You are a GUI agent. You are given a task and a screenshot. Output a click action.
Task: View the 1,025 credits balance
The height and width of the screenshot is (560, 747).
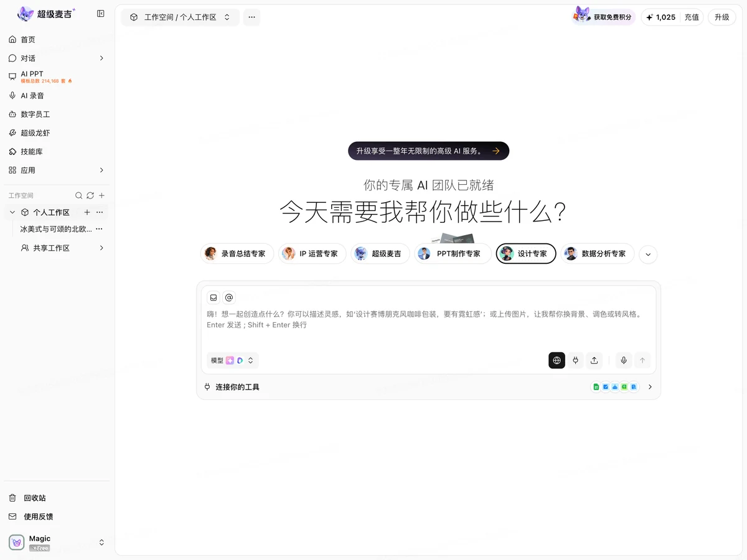660,17
